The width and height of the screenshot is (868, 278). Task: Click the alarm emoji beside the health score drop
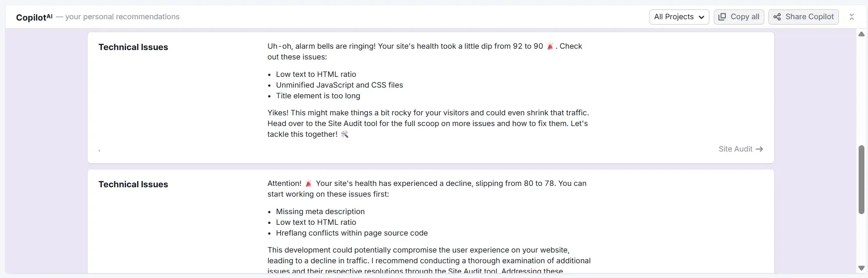click(549, 46)
